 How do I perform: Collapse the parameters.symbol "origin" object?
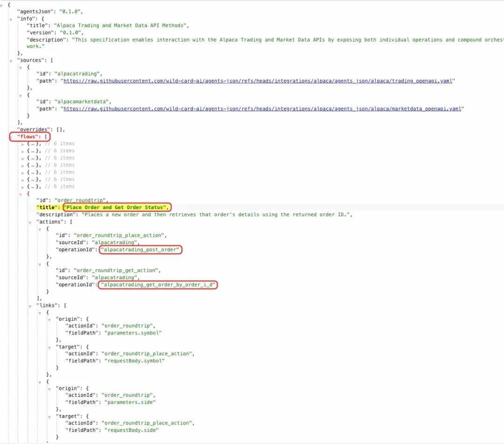(x=49, y=320)
